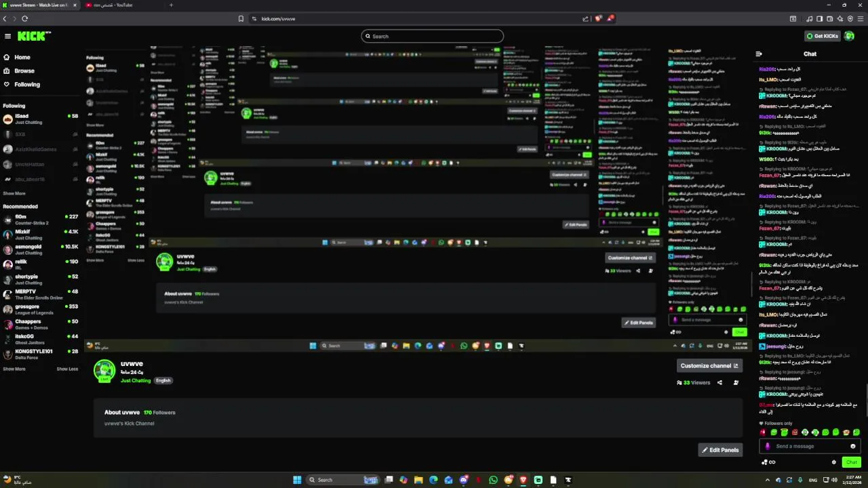Click the 170 Followers text

[159, 412]
